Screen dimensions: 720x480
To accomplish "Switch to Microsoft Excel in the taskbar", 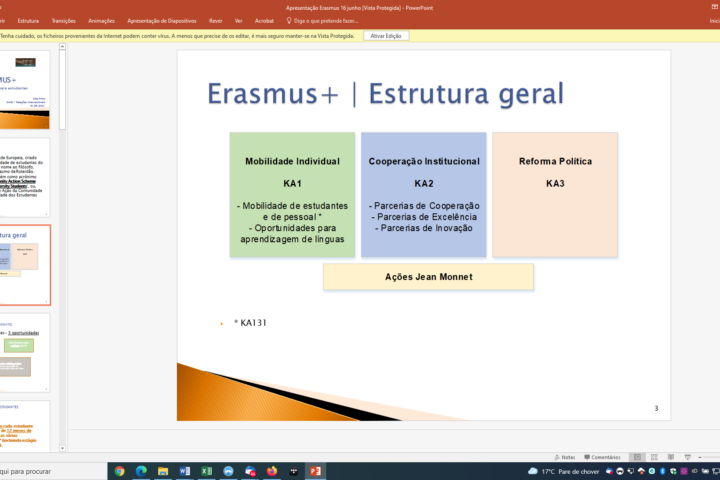I will 207,471.
